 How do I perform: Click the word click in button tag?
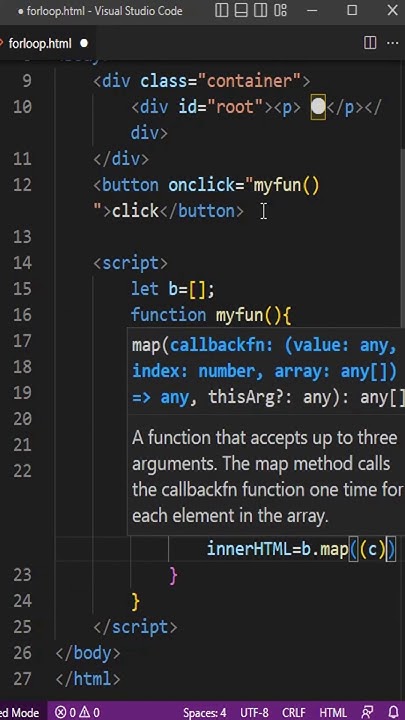(x=135, y=211)
